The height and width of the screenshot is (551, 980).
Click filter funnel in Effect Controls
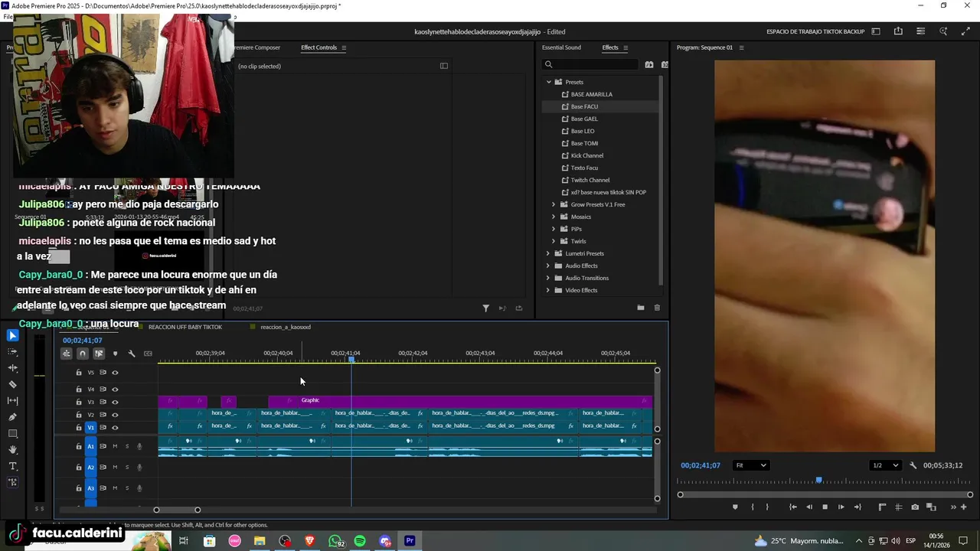(x=485, y=308)
